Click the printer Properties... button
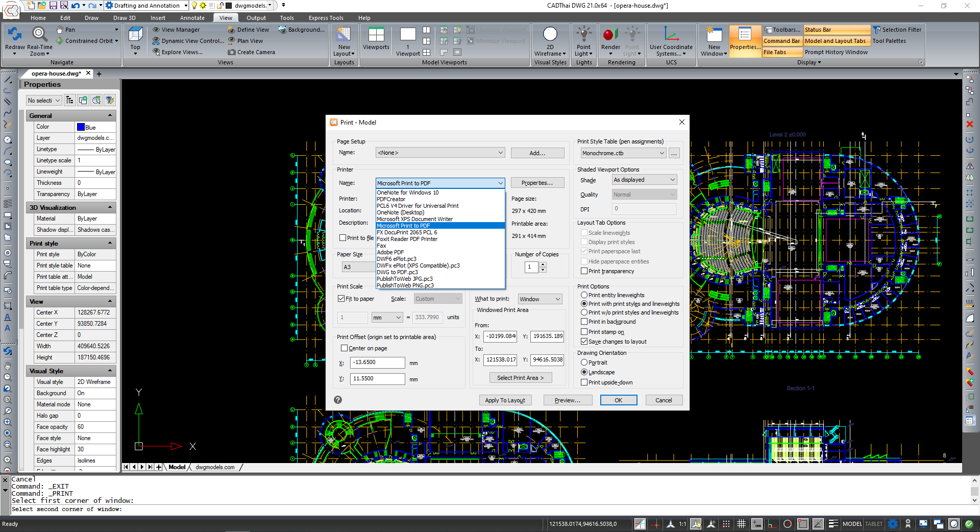Screen dimensions: 980x532 [537, 183]
